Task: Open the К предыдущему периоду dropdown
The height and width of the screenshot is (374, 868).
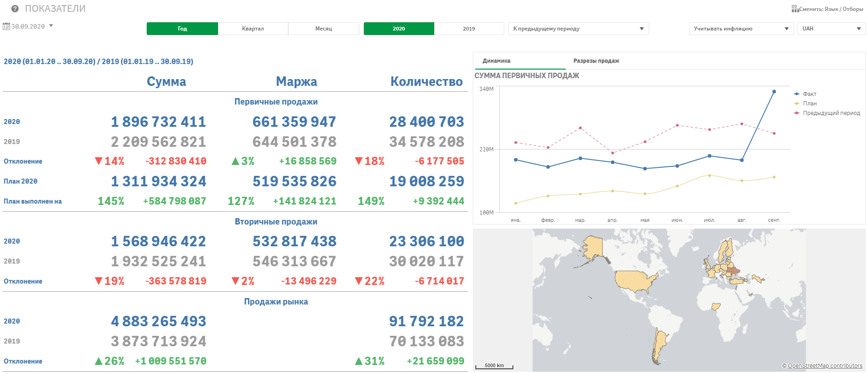Action: coord(578,29)
